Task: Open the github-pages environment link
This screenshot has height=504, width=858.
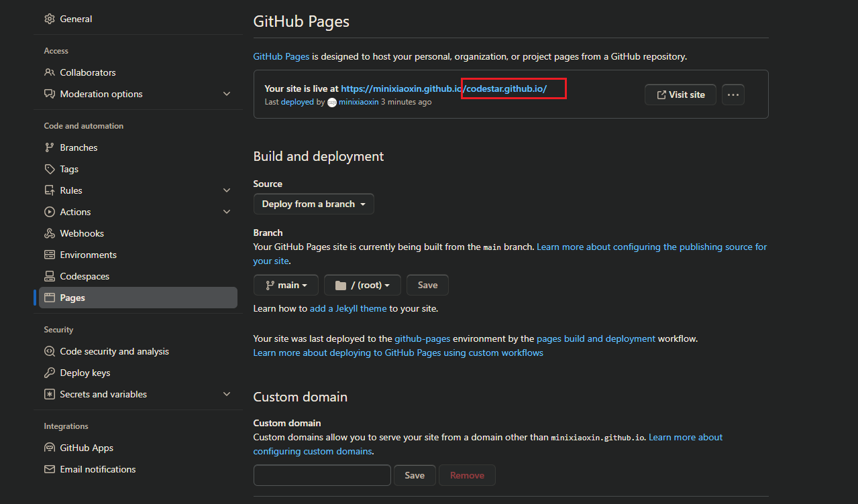Action: [422, 338]
